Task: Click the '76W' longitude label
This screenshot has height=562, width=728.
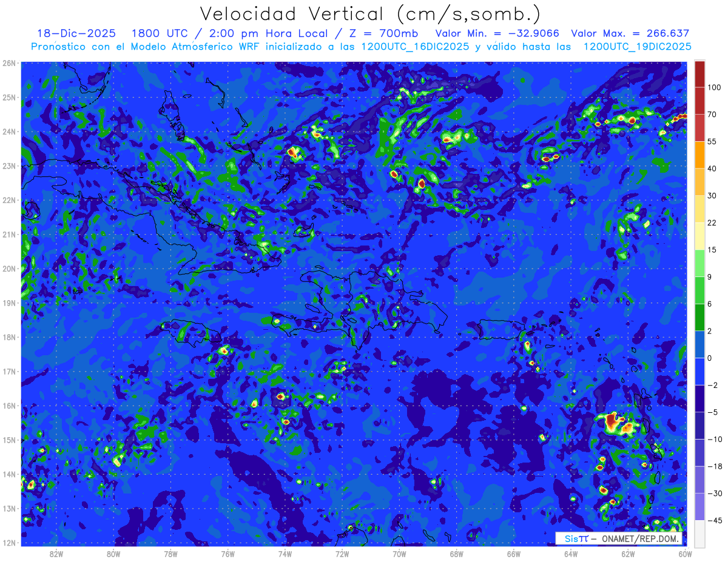Action: (x=227, y=554)
